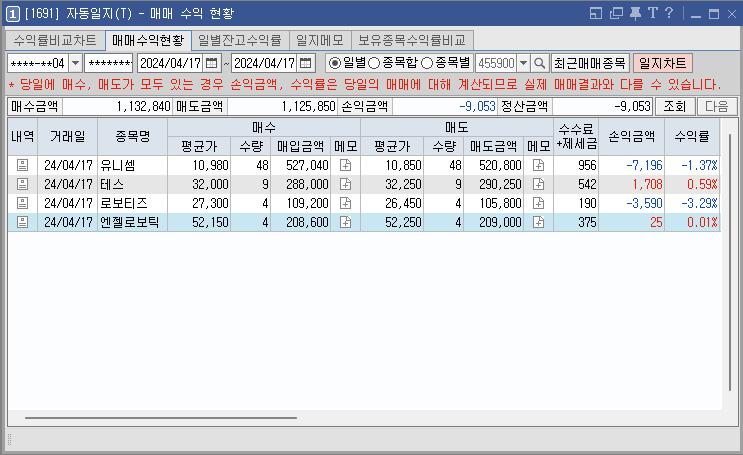
Task: Select the 유니셈 stock name cell
Action: coord(133,165)
